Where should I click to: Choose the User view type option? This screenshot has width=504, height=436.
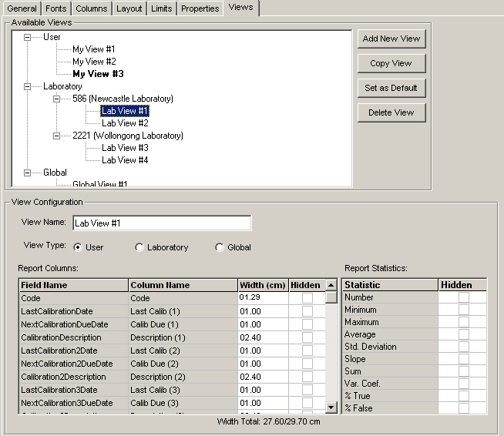coord(78,247)
